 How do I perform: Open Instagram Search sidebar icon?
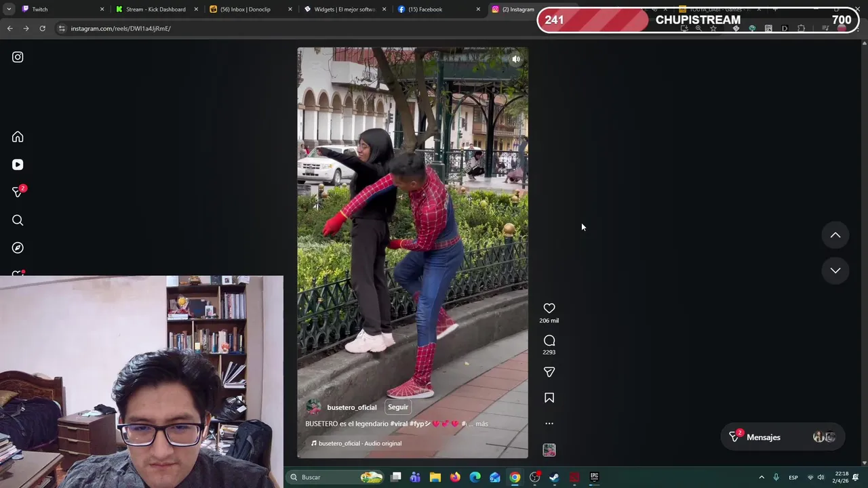tap(18, 220)
